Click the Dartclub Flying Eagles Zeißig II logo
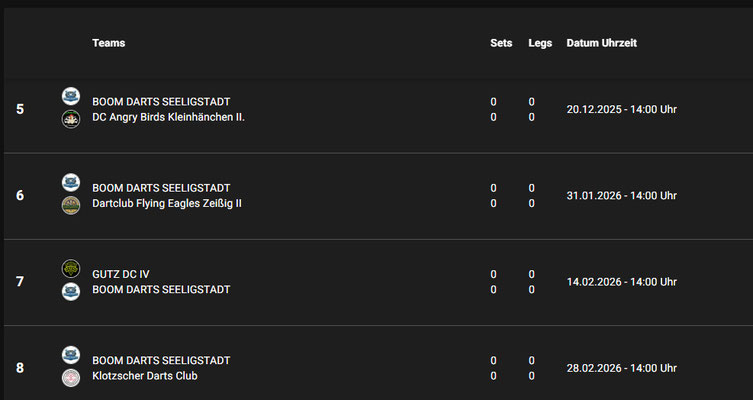The height and width of the screenshot is (400, 753). click(x=71, y=205)
